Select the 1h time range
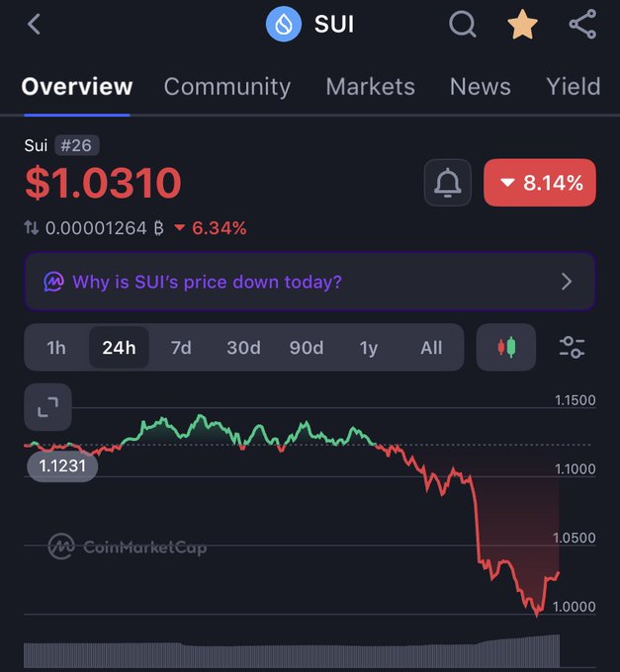620x672 pixels. [56, 348]
